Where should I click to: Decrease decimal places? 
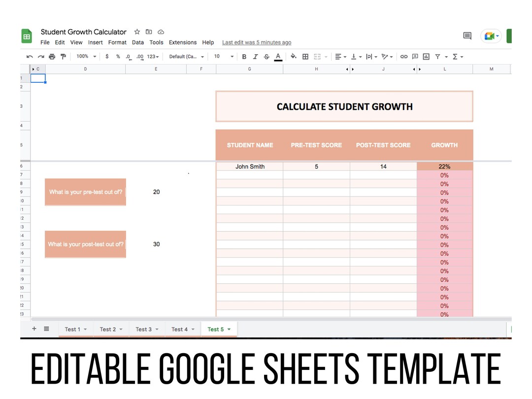(x=129, y=56)
